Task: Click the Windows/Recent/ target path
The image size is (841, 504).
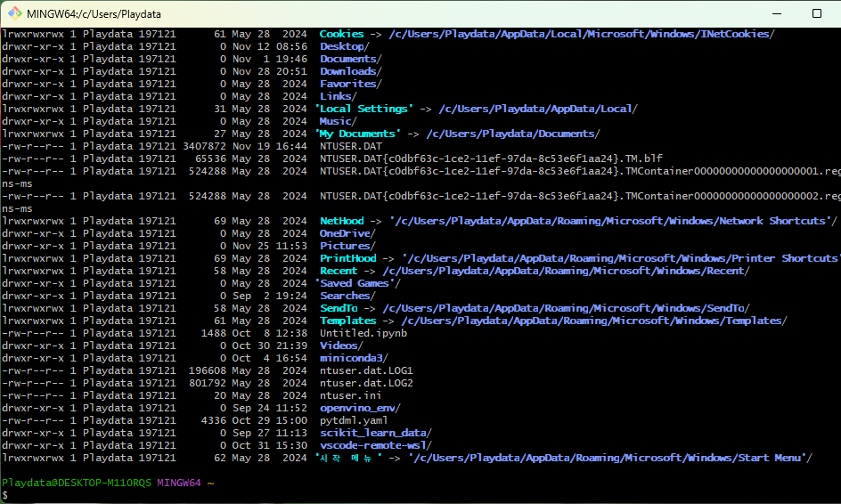Action: (x=567, y=271)
